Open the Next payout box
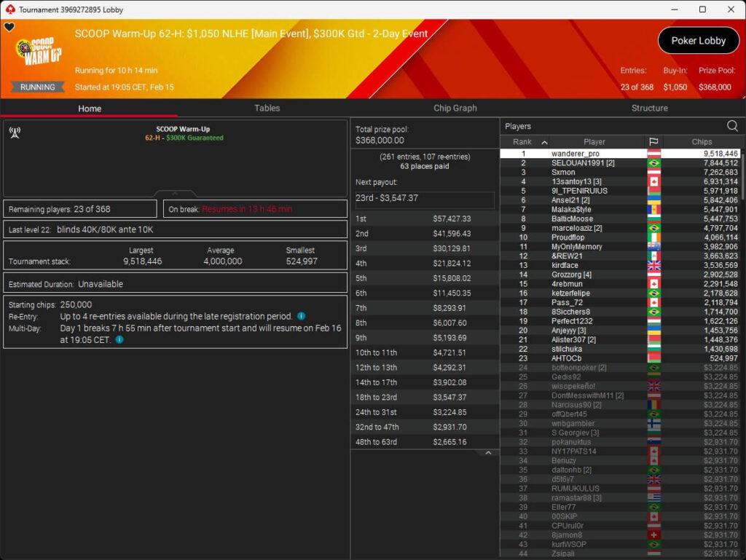 [425, 198]
